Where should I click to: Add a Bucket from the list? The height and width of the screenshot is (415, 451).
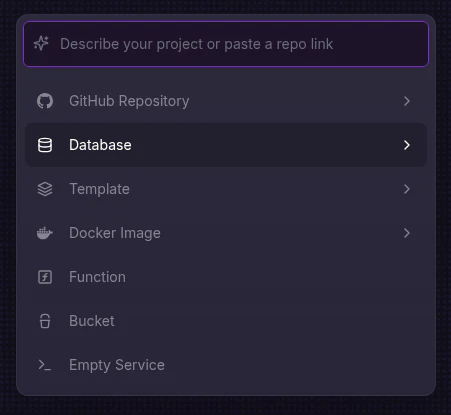[226, 321]
